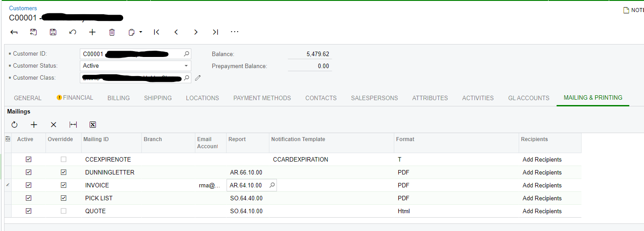Click the Financial tab warning icon
This screenshot has width=644, height=231.
click(x=59, y=98)
